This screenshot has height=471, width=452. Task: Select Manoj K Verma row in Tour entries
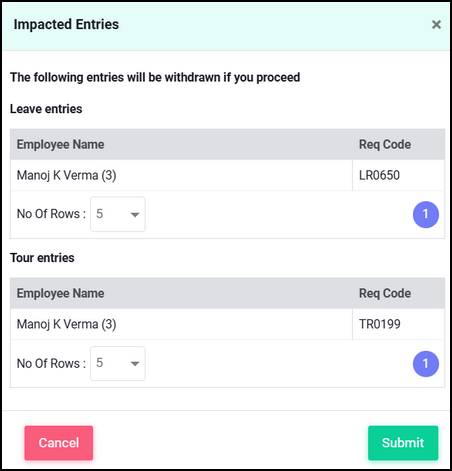point(227,324)
